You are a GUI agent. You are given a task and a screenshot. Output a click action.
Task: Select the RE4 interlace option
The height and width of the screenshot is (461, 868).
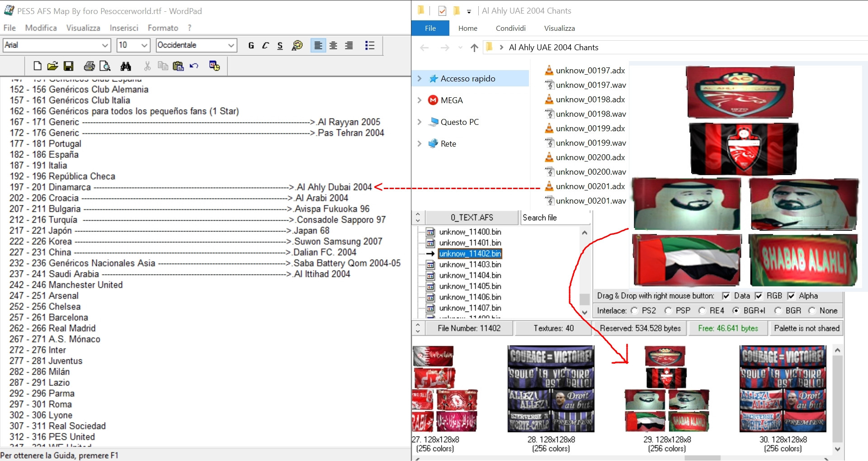[702, 310]
